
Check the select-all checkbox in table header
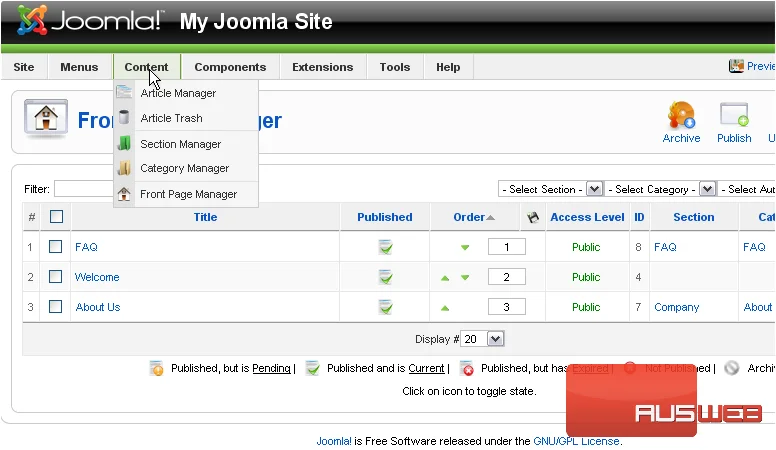56,216
